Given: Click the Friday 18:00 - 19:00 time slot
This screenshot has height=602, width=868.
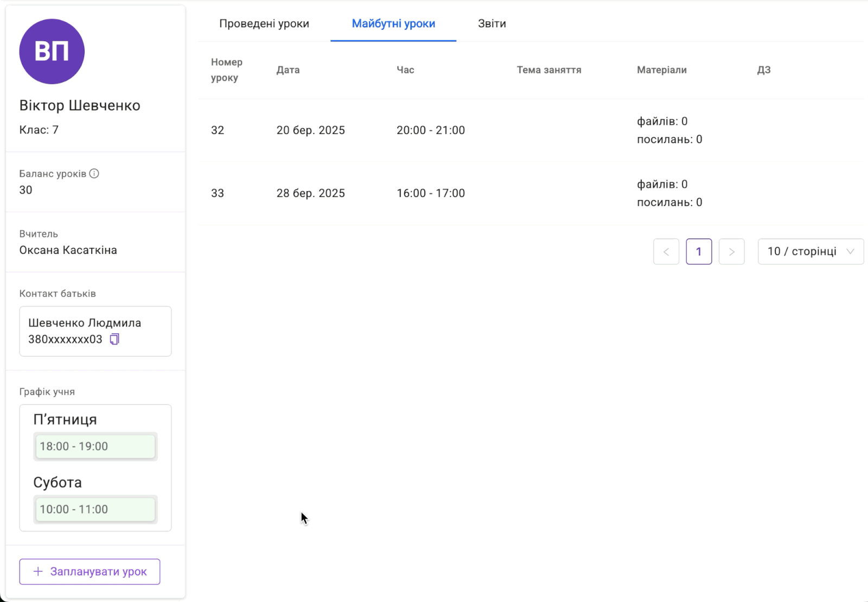Looking at the screenshot, I should [x=95, y=446].
